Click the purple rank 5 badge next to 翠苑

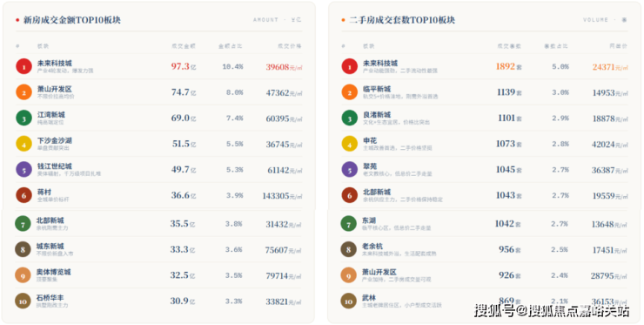click(350, 170)
